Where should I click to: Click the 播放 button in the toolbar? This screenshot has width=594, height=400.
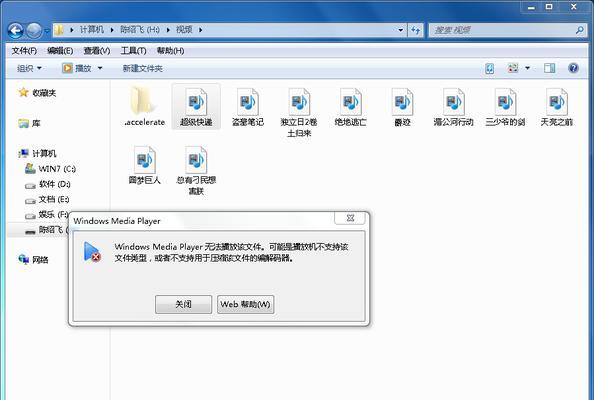click(x=77, y=68)
